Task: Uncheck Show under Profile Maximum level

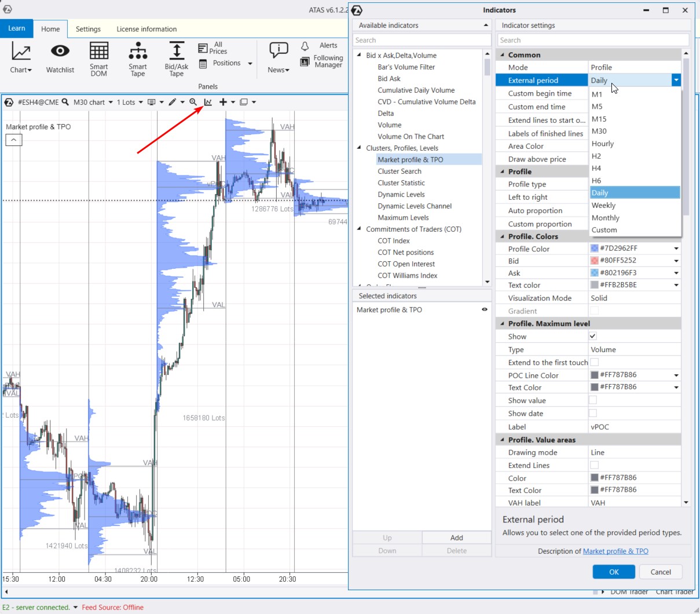Action: (592, 336)
